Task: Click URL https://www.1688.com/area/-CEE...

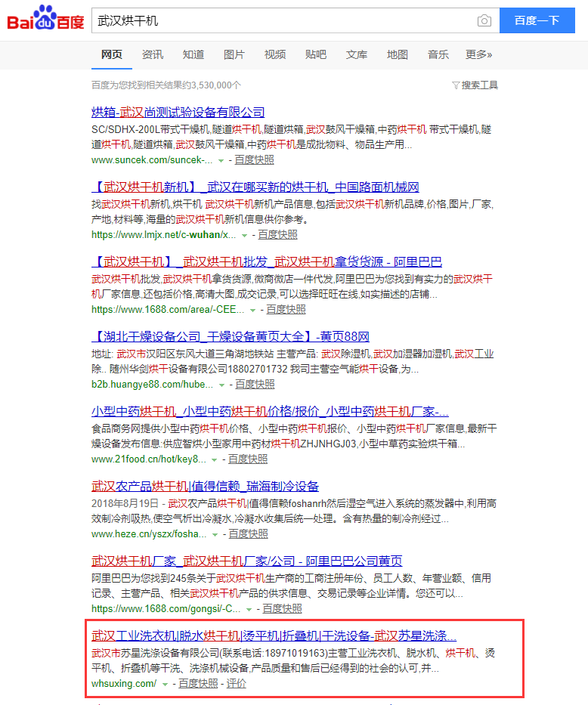Action: [168, 309]
